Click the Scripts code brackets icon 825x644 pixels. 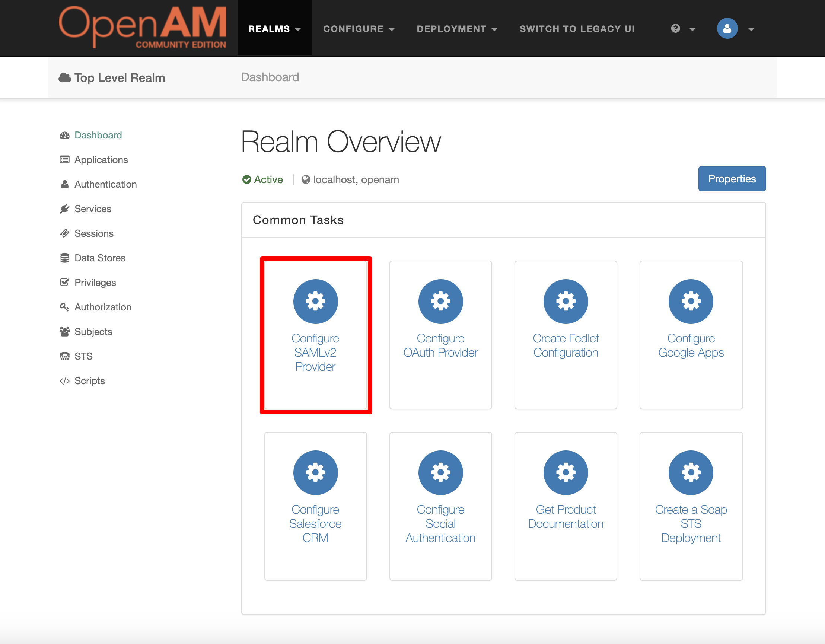click(65, 381)
